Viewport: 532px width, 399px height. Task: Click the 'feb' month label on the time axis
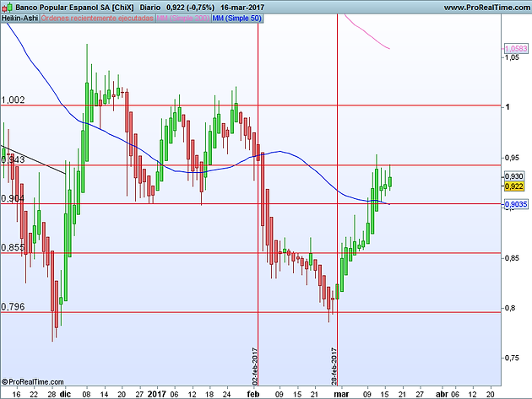(253, 394)
